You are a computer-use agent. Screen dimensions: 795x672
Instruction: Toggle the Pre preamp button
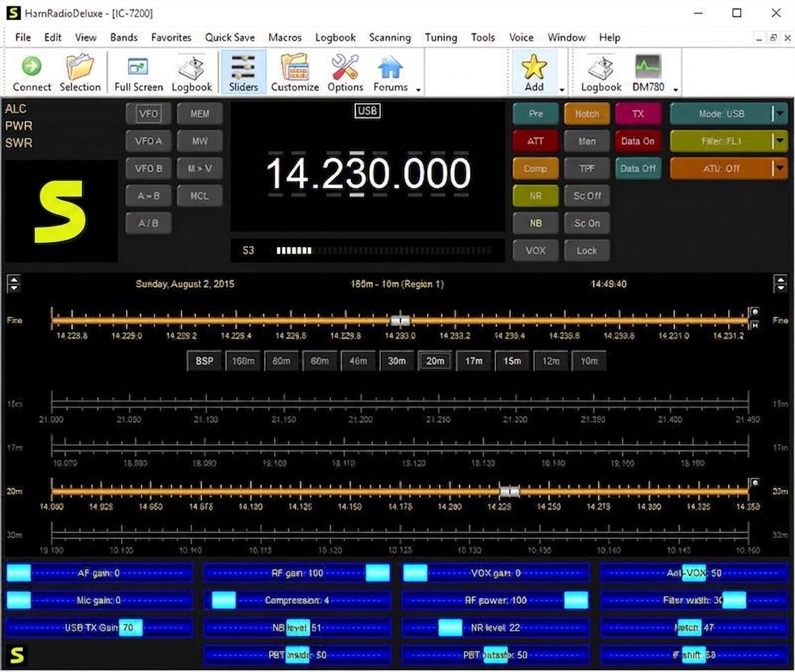[x=535, y=114]
